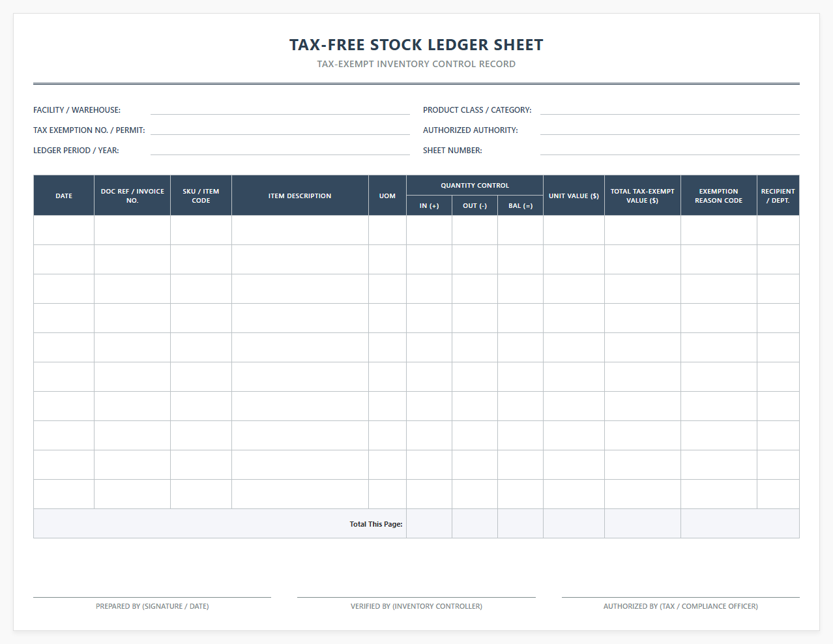Viewport: 833px width, 644px height.
Task: Click the first row's Recipient / Dept. cell
Action: pos(778,230)
